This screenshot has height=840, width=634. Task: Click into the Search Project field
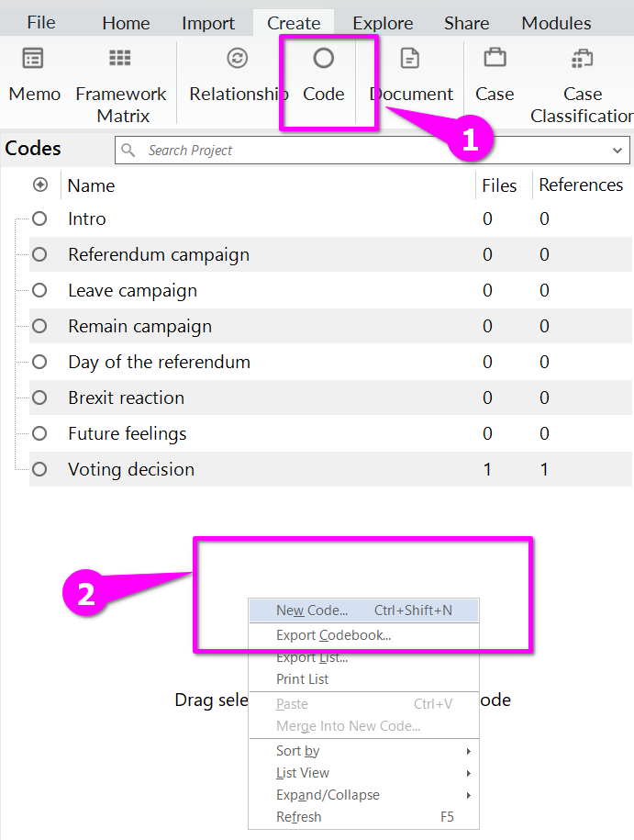(367, 151)
